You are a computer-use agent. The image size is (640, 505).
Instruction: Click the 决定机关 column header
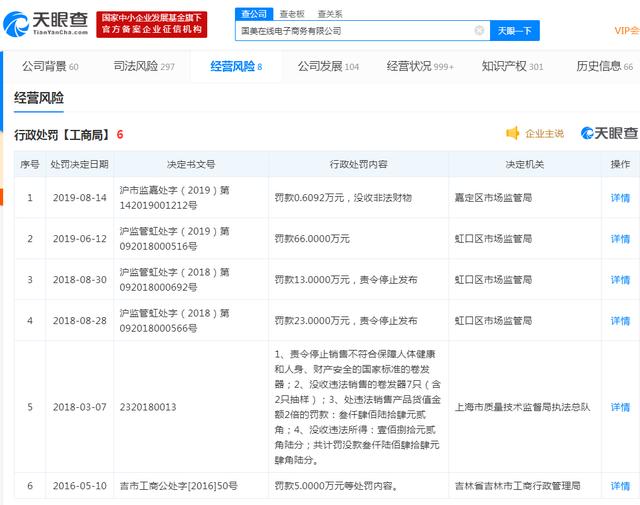coord(524,165)
